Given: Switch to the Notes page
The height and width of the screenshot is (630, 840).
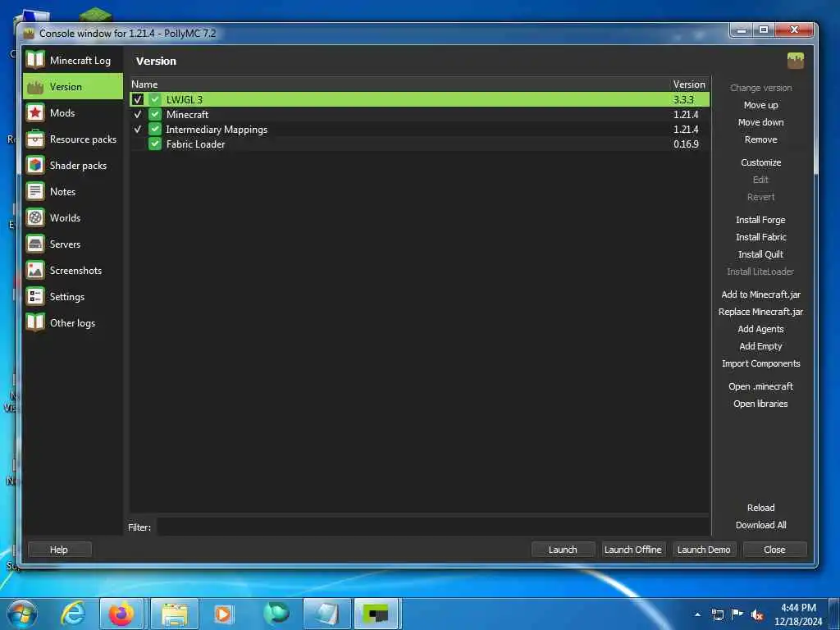Looking at the screenshot, I should 73,191.
